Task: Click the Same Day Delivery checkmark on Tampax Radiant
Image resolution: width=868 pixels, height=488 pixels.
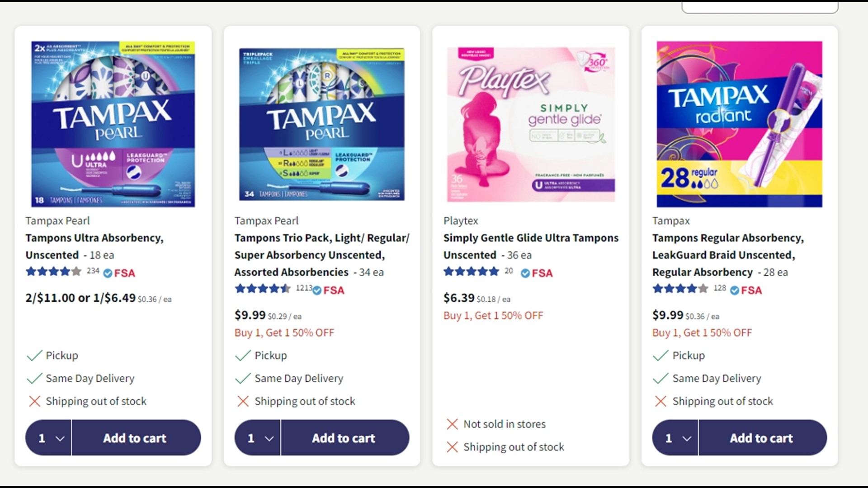Action: pyautogui.click(x=661, y=378)
